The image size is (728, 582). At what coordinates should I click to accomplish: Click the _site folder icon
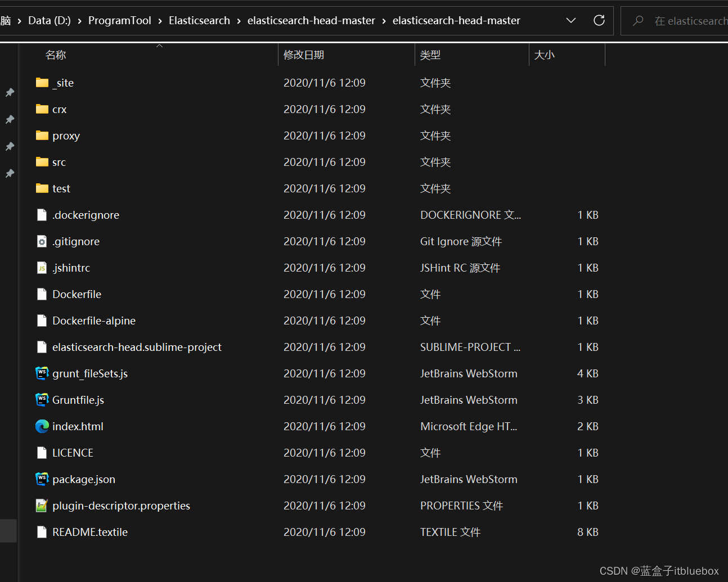tap(42, 83)
